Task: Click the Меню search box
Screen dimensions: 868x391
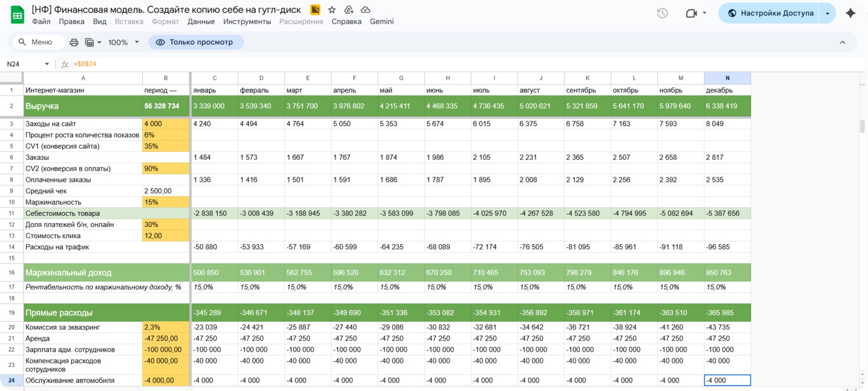Action: (36, 42)
